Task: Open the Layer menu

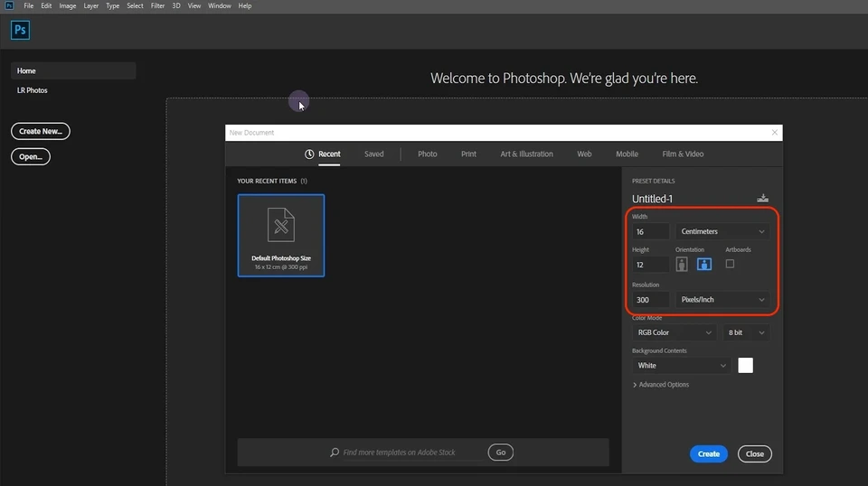Action: click(x=90, y=5)
